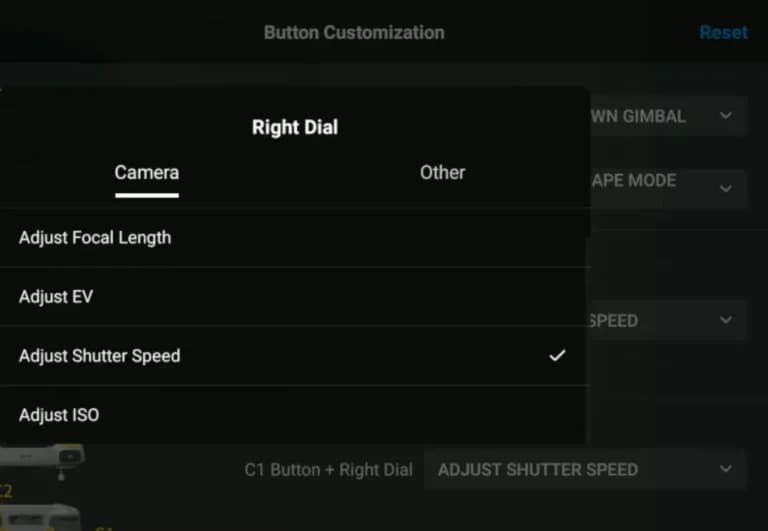Switch to the Other tab

(x=442, y=173)
